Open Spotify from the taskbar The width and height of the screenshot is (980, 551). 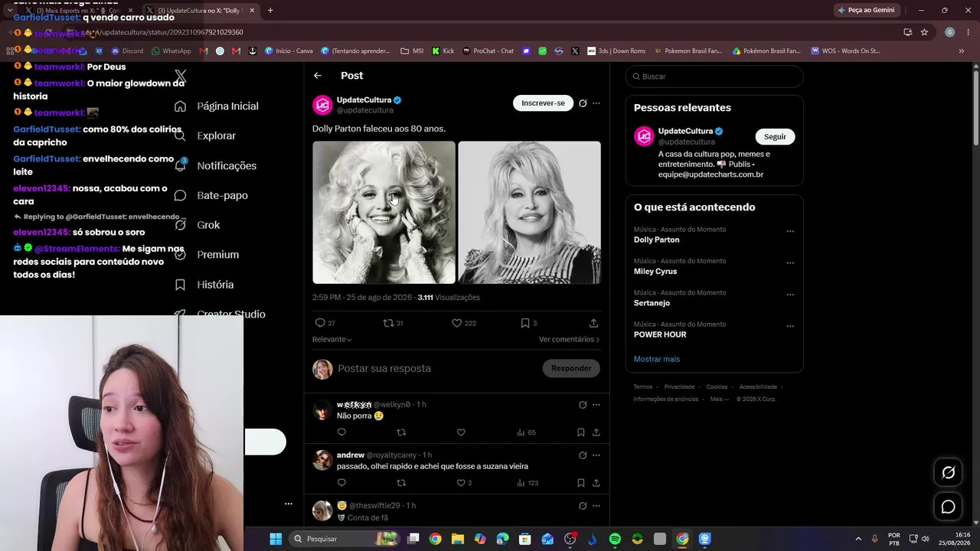coord(615,540)
